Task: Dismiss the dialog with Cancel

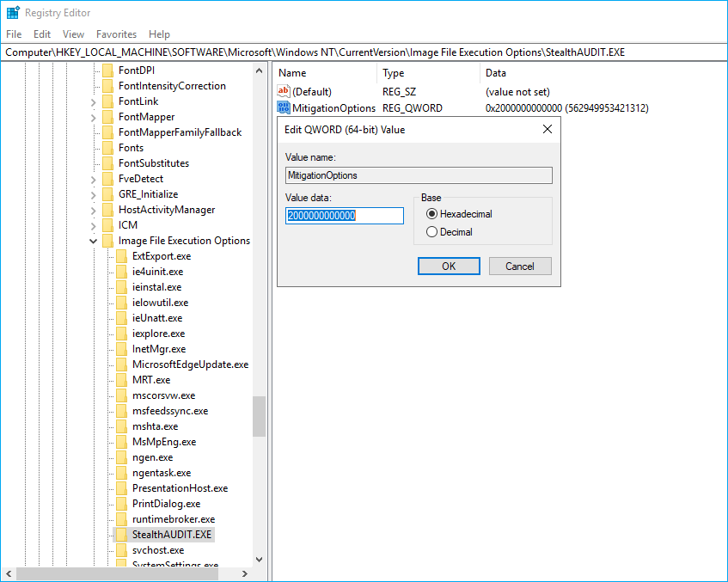Action: [x=520, y=266]
